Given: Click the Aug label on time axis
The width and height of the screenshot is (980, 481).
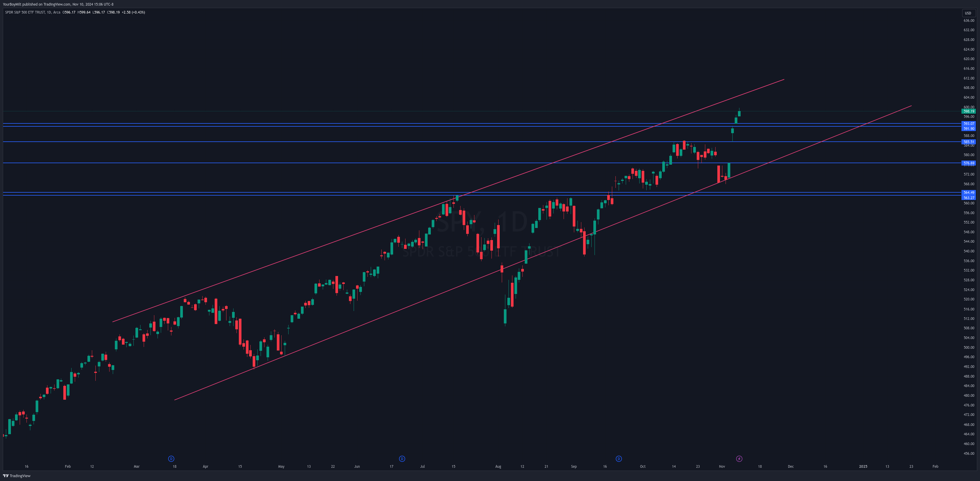Looking at the screenshot, I should (498, 467).
